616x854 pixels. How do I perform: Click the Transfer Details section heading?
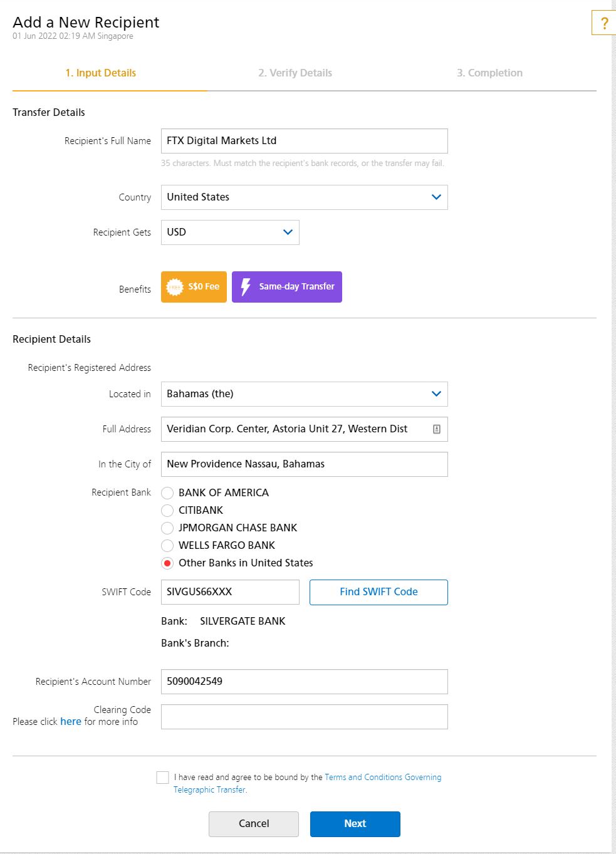[49, 112]
